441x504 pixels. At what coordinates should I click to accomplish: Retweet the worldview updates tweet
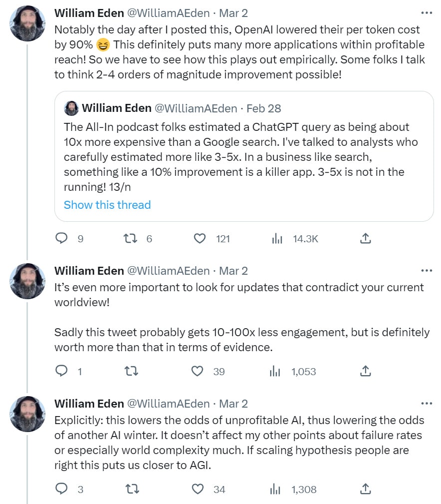pyautogui.click(x=130, y=371)
